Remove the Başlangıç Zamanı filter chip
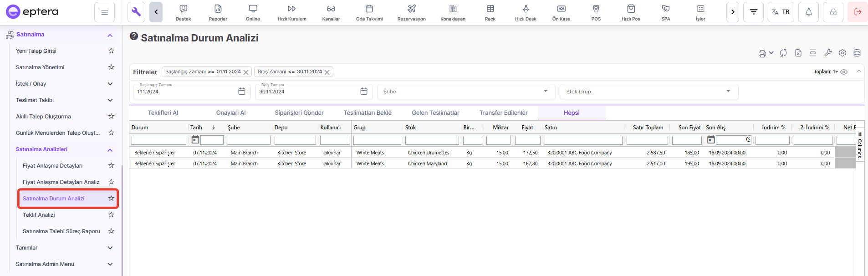The image size is (868, 276). (246, 72)
